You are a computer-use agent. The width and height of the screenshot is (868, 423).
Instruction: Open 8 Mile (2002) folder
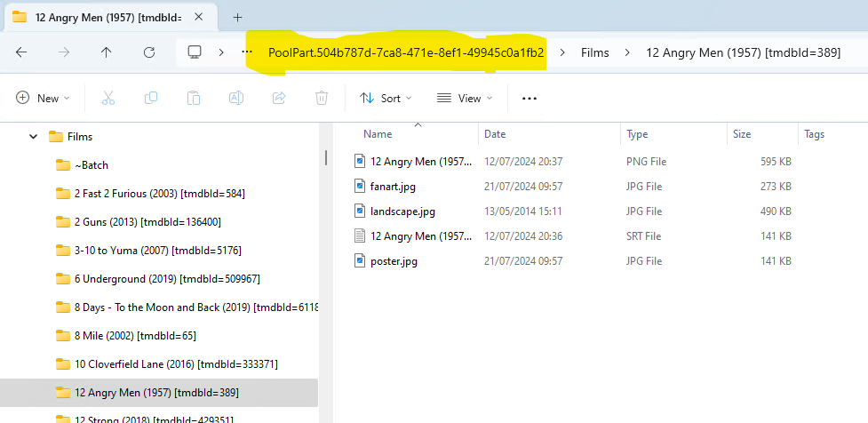coord(135,336)
